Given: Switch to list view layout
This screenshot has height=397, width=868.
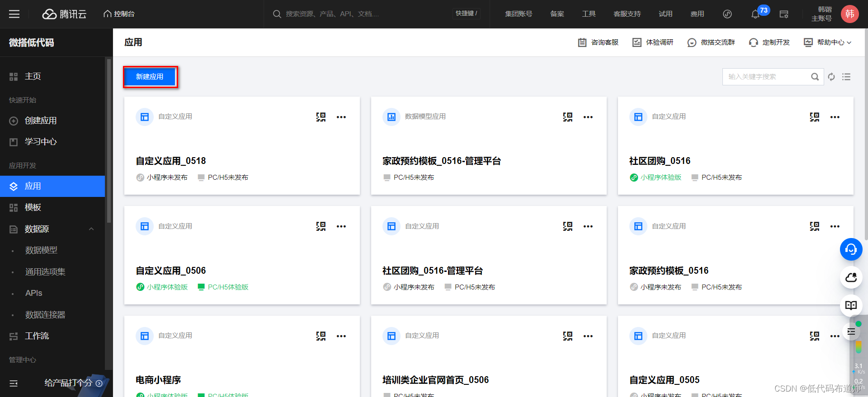Looking at the screenshot, I should point(846,77).
